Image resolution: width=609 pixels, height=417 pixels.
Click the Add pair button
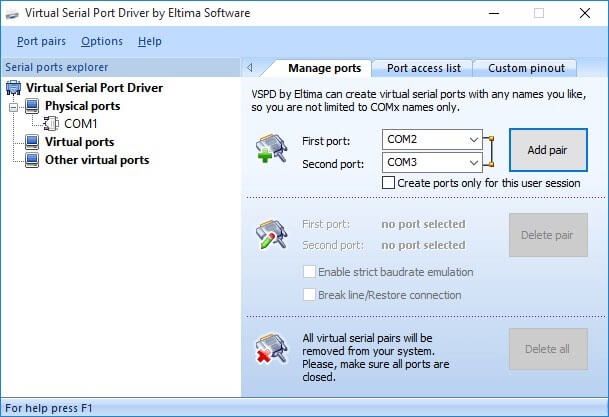(x=548, y=150)
